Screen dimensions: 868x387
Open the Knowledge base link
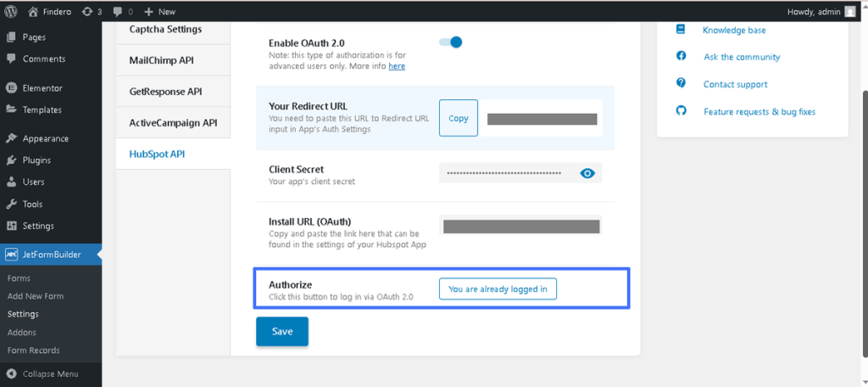[734, 30]
